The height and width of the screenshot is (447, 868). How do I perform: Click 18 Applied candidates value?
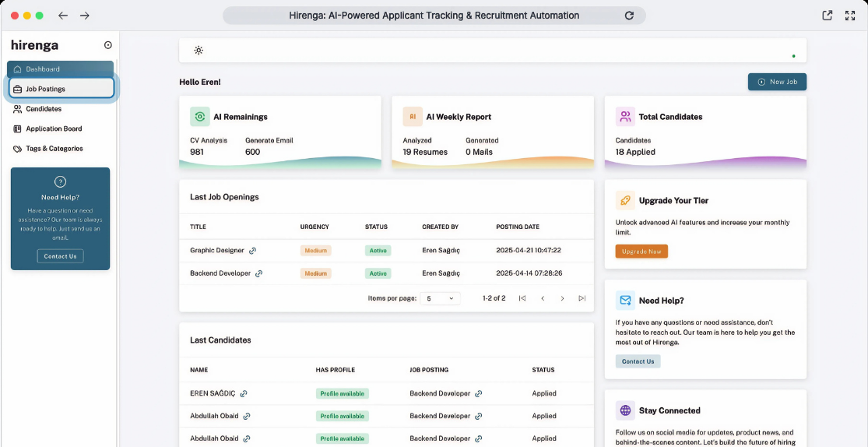pyautogui.click(x=635, y=152)
